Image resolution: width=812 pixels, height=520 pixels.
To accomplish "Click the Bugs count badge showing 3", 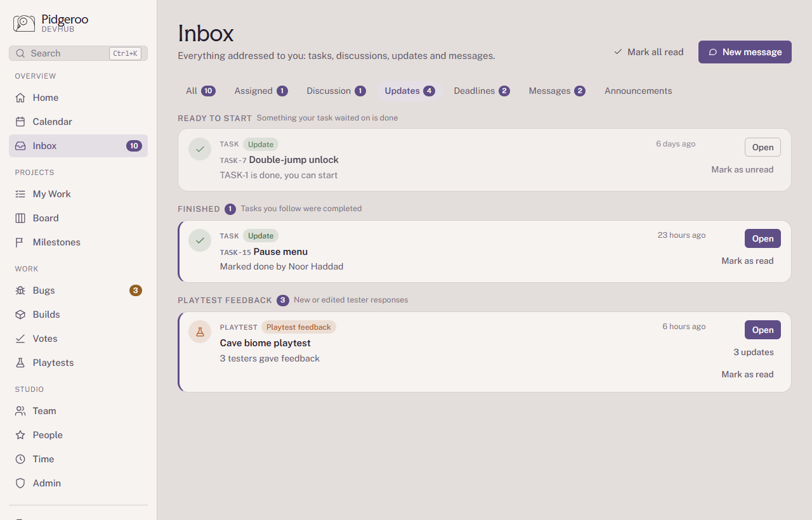I will pos(135,290).
